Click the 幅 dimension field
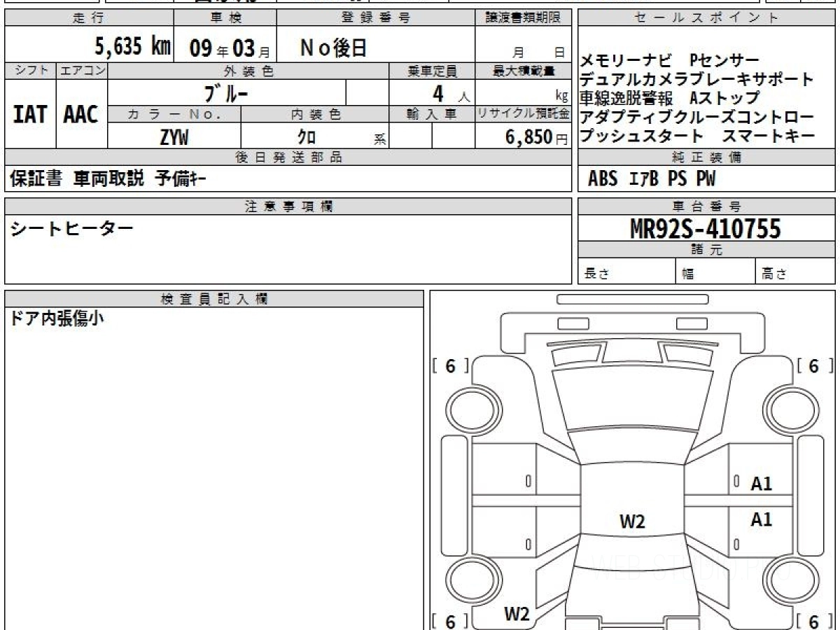 (715, 272)
